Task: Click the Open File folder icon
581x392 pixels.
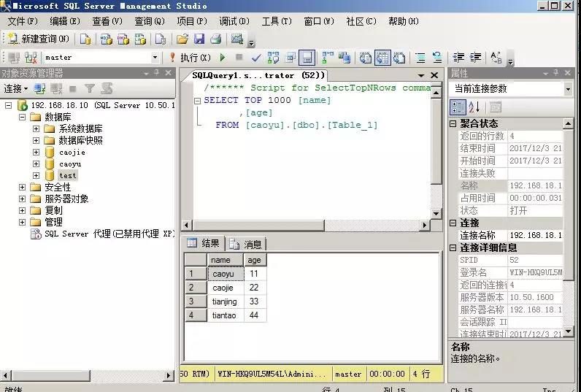Action: [182, 39]
